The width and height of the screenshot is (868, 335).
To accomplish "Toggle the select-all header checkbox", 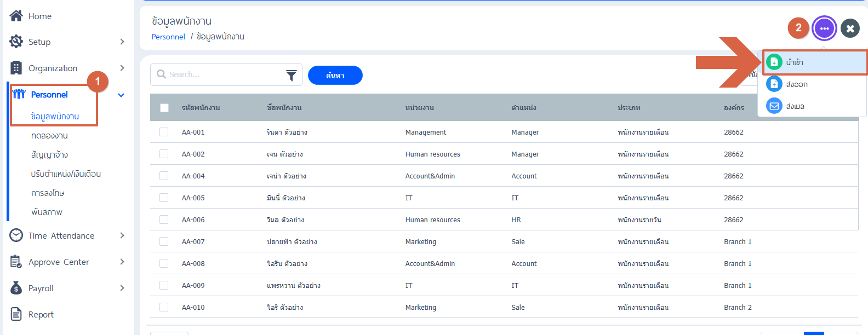I will (164, 108).
